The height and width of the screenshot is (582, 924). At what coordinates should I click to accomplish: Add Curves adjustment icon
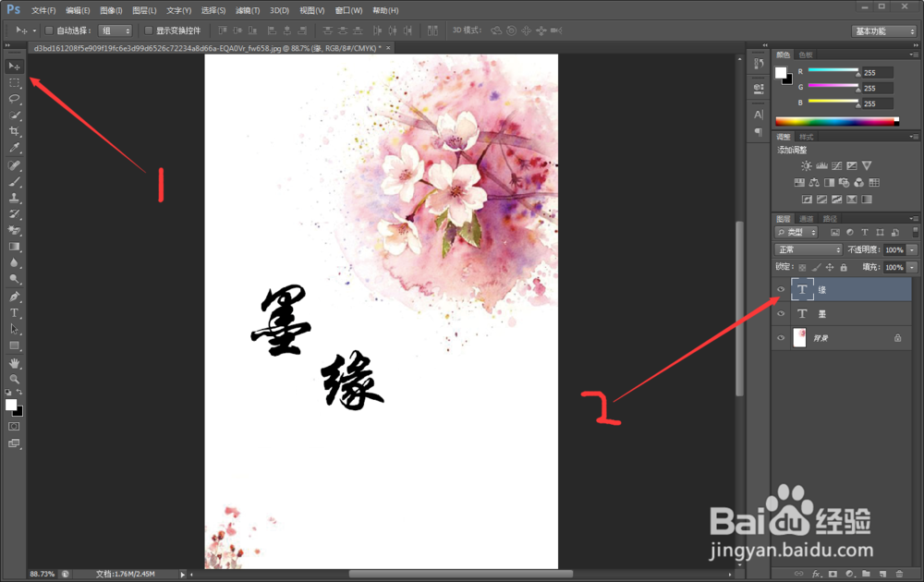[x=837, y=166]
